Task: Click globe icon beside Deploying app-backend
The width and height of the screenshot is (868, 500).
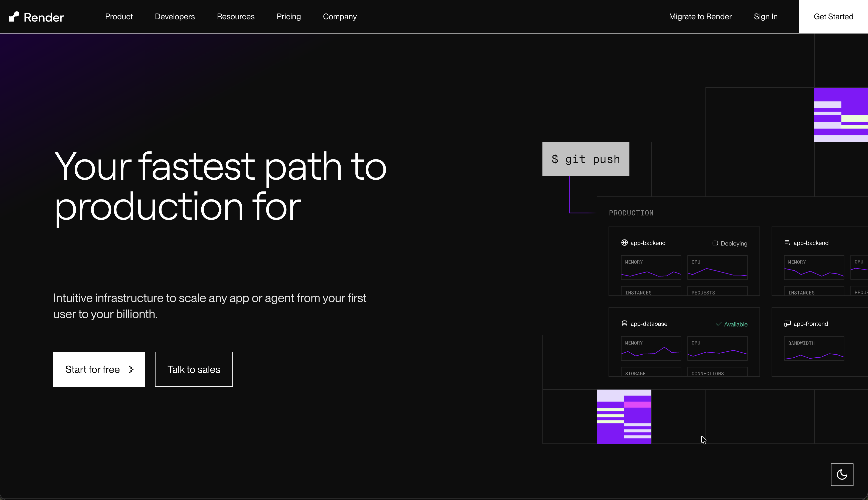Action: pyautogui.click(x=624, y=243)
